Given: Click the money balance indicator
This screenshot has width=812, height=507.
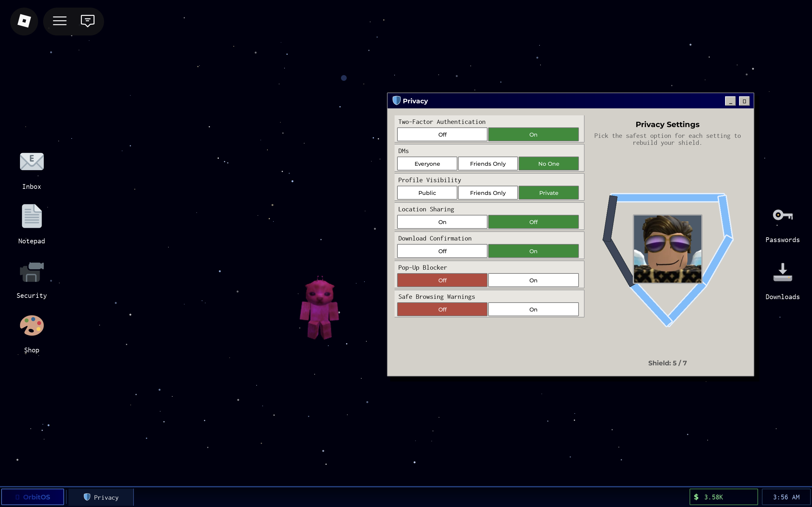Looking at the screenshot, I should [723, 497].
